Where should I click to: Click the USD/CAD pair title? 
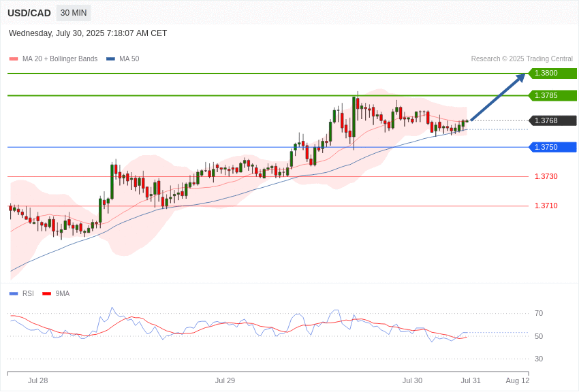[29, 13]
